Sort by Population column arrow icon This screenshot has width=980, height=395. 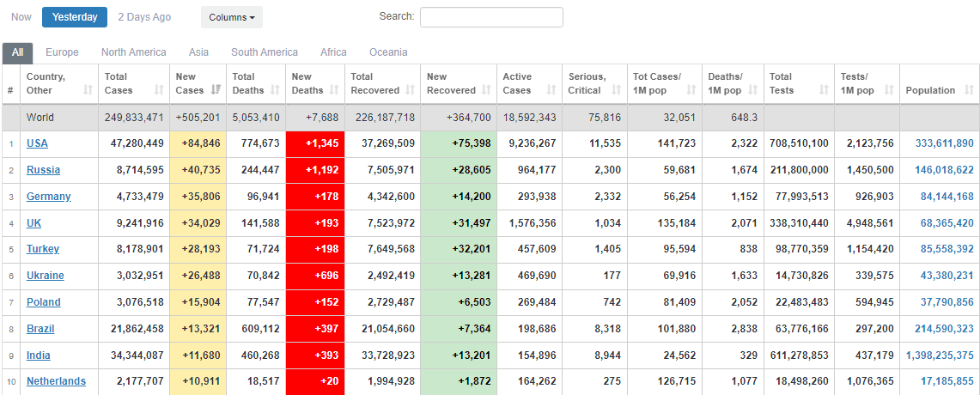click(x=969, y=90)
